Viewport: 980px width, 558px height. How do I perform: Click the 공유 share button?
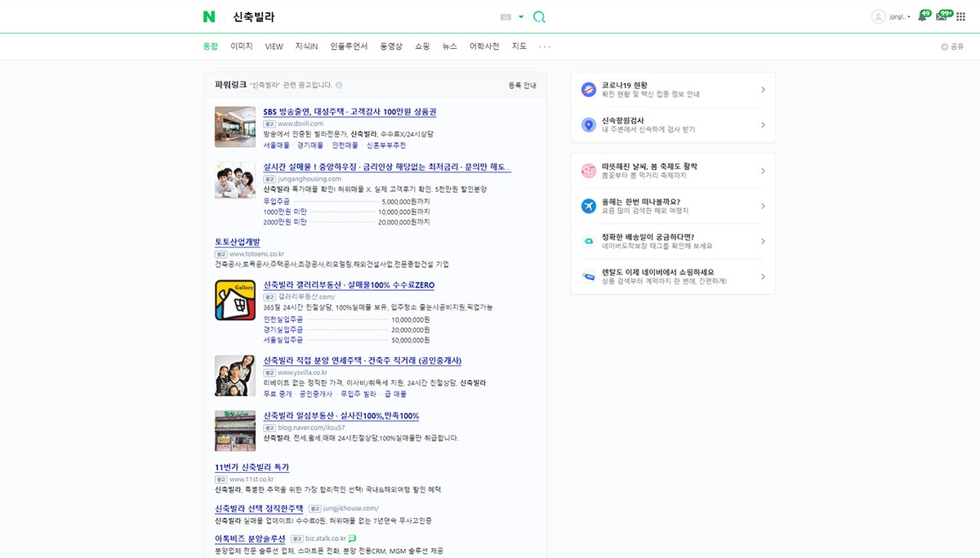coord(952,47)
